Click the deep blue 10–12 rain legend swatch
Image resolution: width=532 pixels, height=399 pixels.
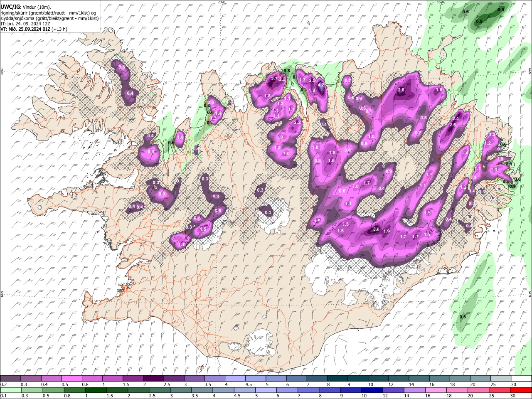[372, 390]
